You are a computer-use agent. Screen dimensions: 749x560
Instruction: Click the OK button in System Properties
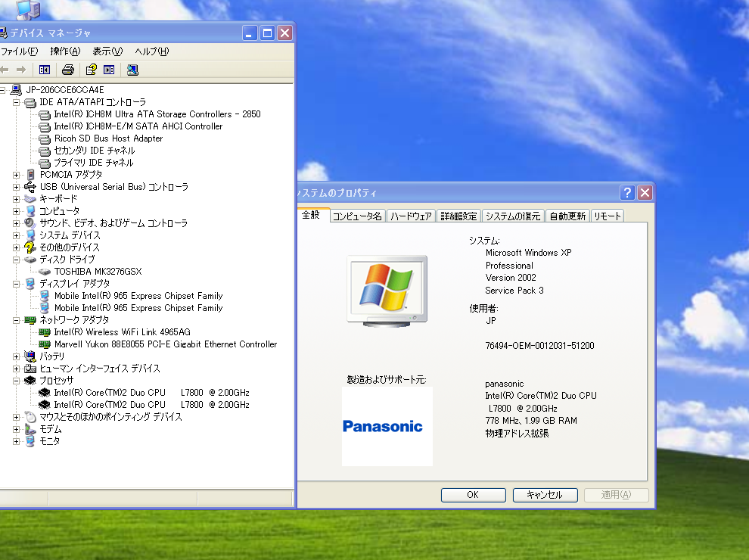point(473,494)
